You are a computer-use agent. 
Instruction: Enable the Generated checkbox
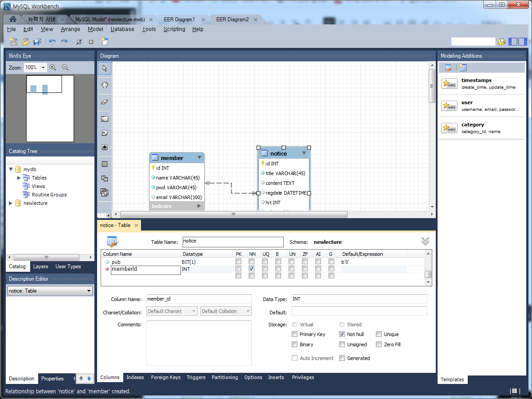pyautogui.click(x=342, y=358)
